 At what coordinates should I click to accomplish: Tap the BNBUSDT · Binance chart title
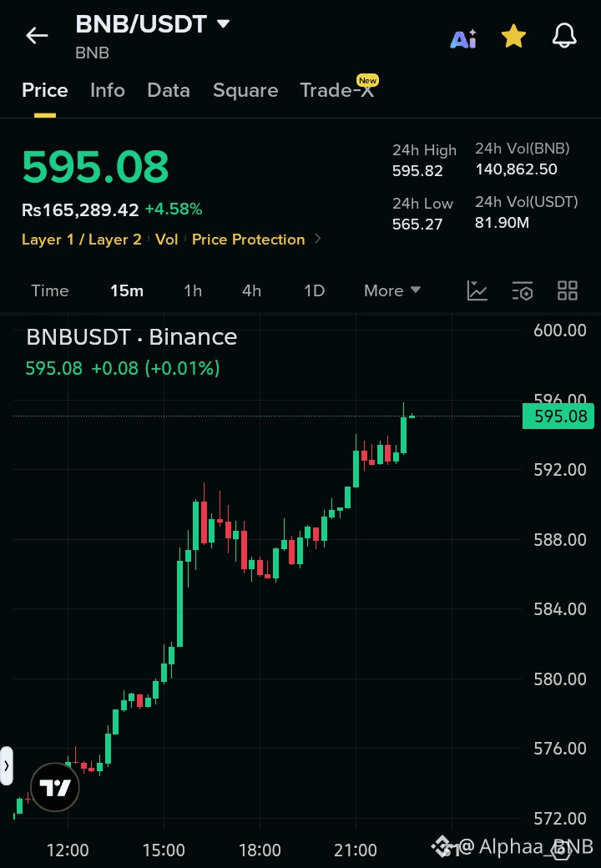(132, 337)
